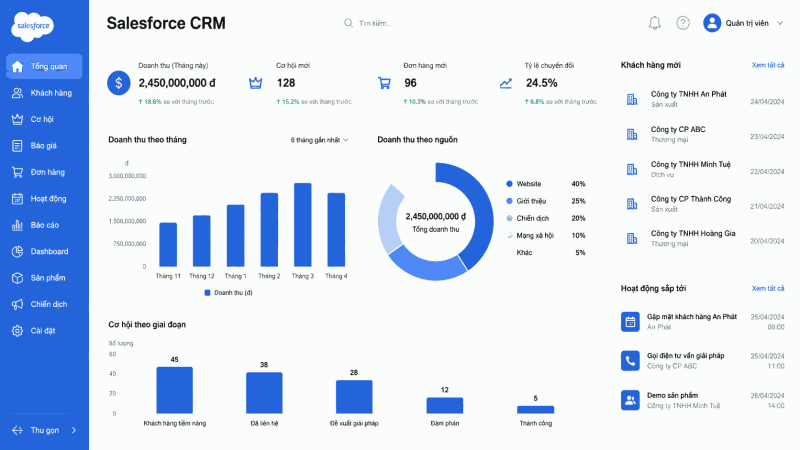Click phone icon for Gọi điện tư vấn
The width and height of the screenshot is (800, 450).
tap(630, 361)
